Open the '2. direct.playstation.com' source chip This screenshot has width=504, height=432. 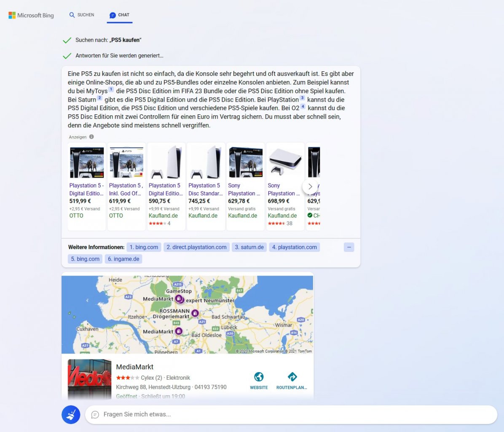pos(196,247)
